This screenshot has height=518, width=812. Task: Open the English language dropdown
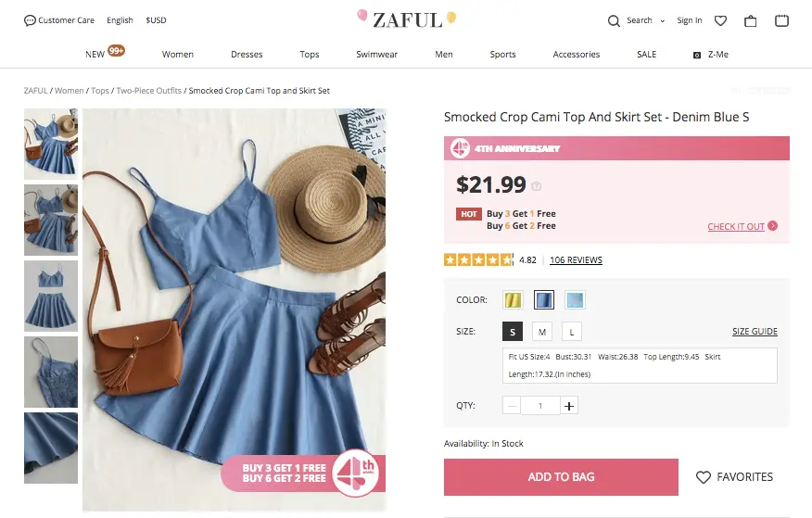(120, 20)
